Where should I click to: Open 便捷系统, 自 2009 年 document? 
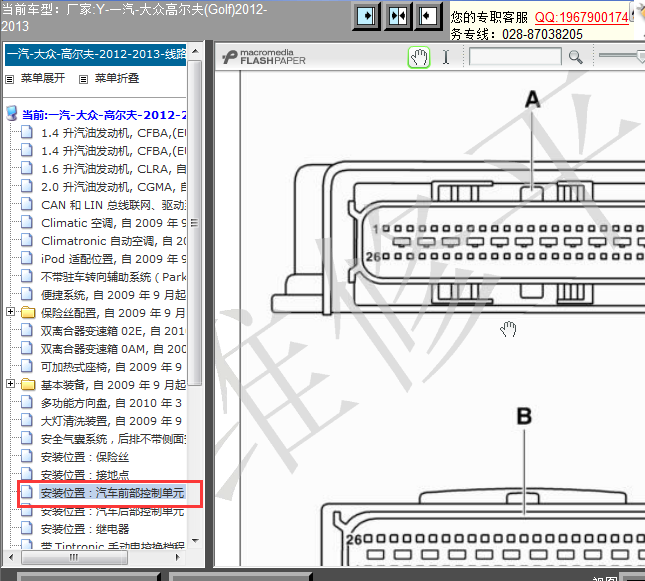(114, 295)
